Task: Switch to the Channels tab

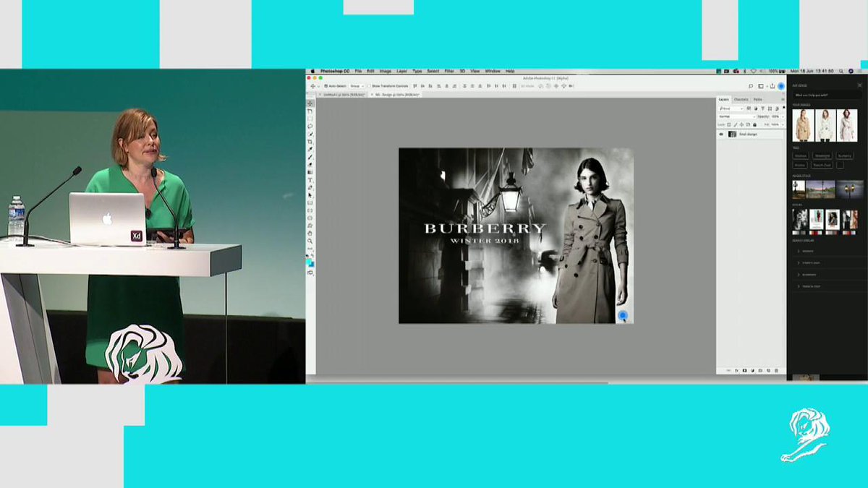Action: [741, 99]
